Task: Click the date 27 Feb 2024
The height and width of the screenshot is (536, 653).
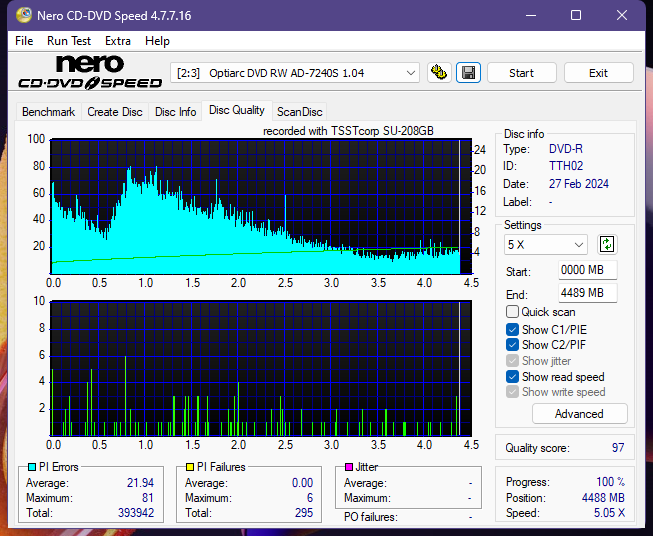Action: [x=578, y=184]
